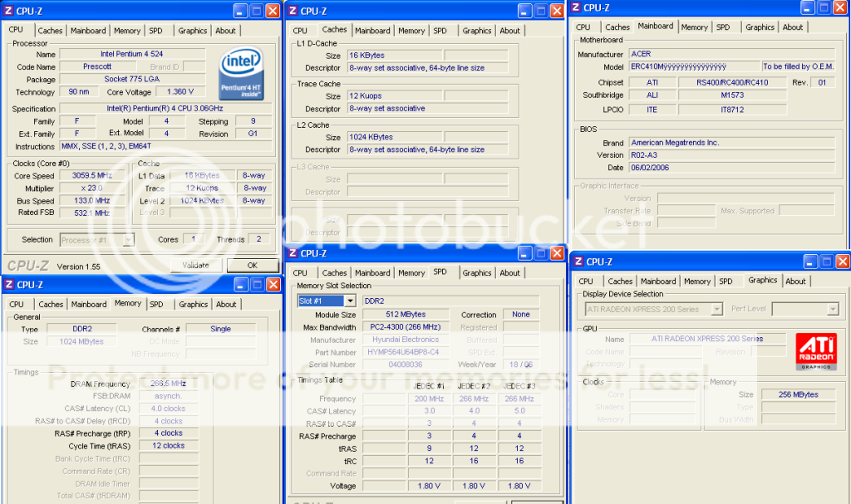Open the ATI RADEON XPRESS 200 Series device dropdown
This screenshot has width=851, height=504.
(x=717, y=309)
